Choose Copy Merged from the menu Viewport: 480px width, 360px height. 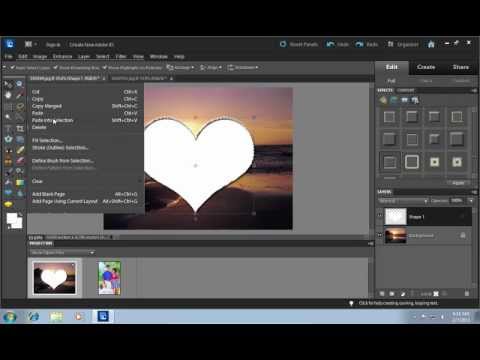pos(86,106)
